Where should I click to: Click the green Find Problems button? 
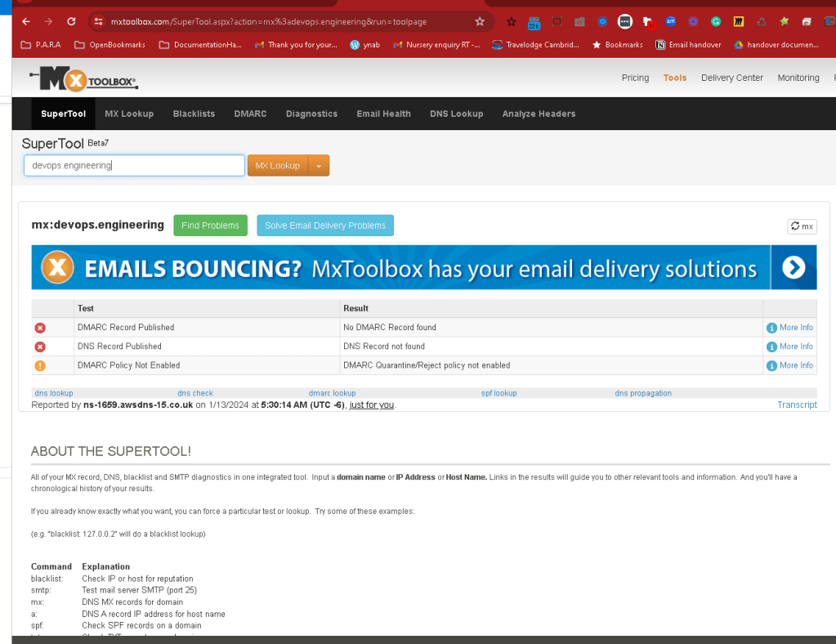coord(210,226)
